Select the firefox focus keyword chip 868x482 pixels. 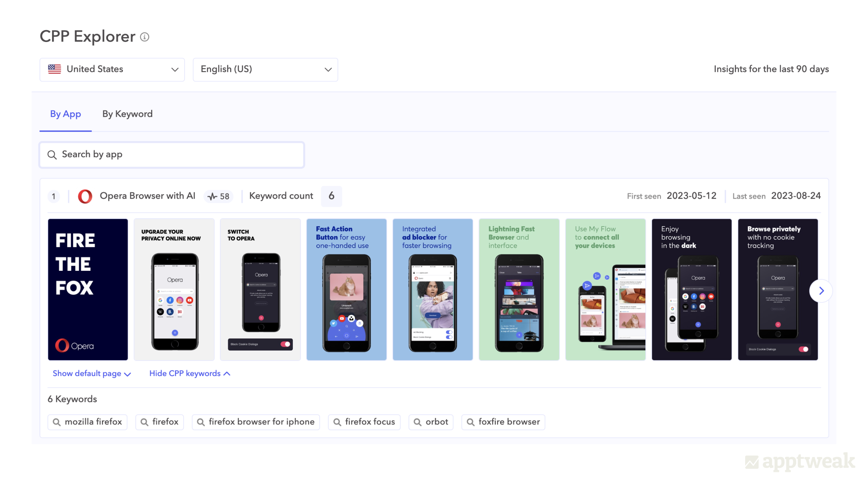pos(364,422)
